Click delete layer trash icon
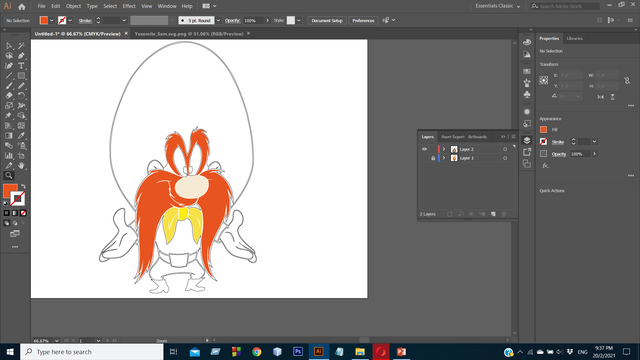 tap(504, 214)
